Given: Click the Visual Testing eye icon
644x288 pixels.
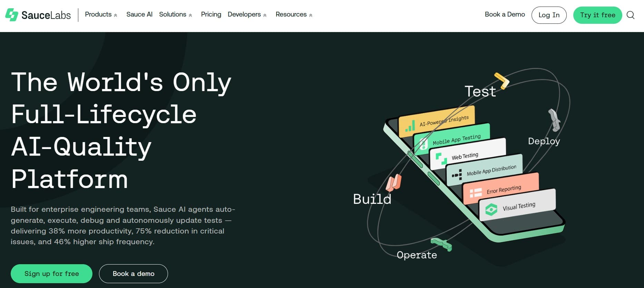Looking at the screenshot, I should point(491,209).
